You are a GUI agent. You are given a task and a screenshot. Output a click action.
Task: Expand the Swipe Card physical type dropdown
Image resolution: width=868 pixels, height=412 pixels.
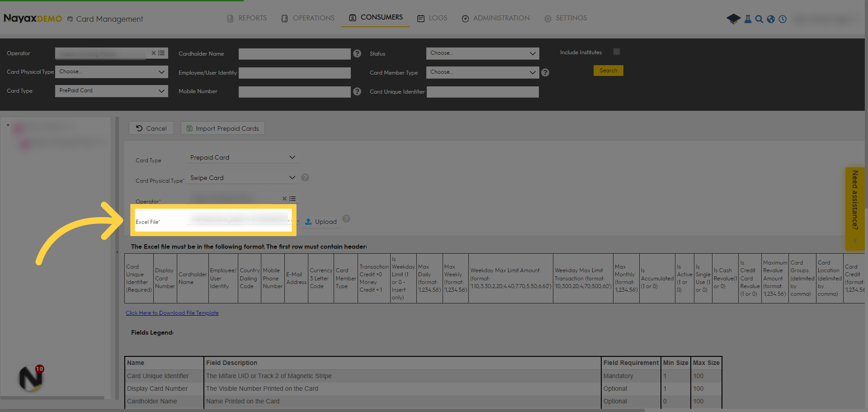242,178
